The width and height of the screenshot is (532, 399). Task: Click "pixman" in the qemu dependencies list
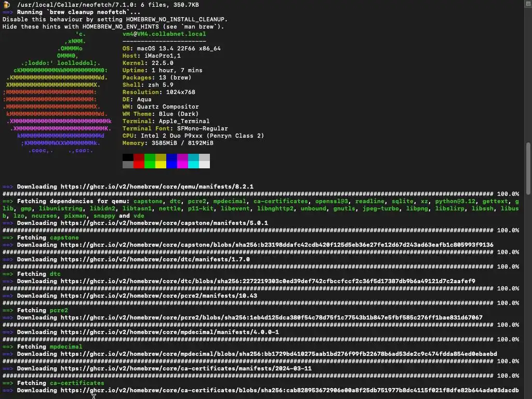coord(75,216)
